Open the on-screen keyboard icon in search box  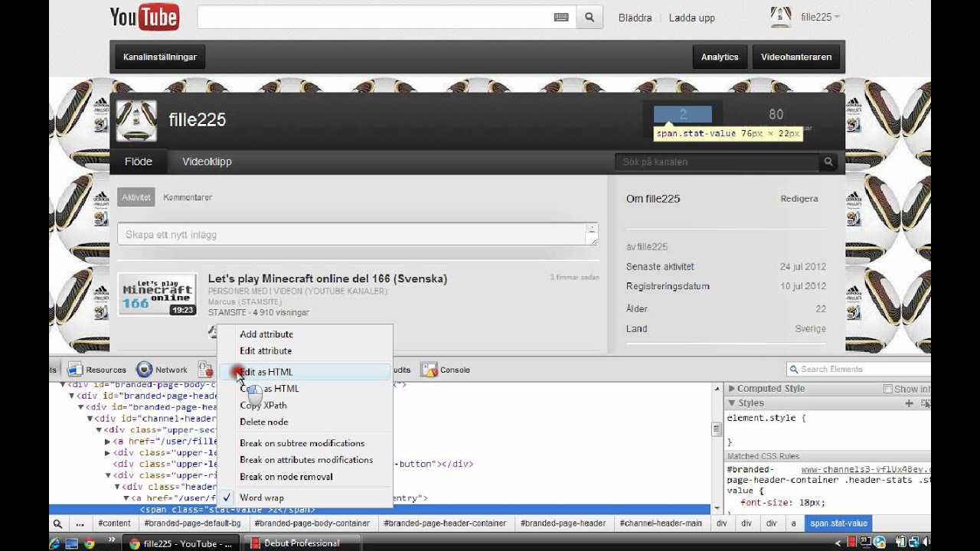coord(561,17)
